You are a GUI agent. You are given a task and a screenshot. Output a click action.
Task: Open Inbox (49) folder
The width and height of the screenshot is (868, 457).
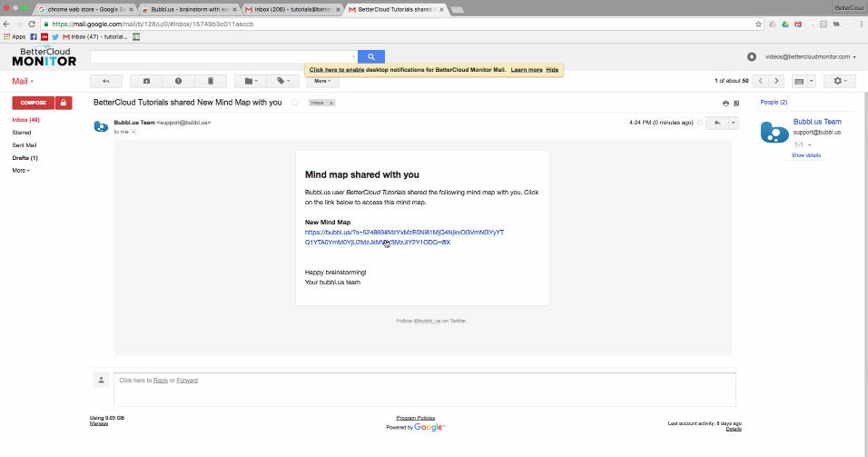pos(26,120)
